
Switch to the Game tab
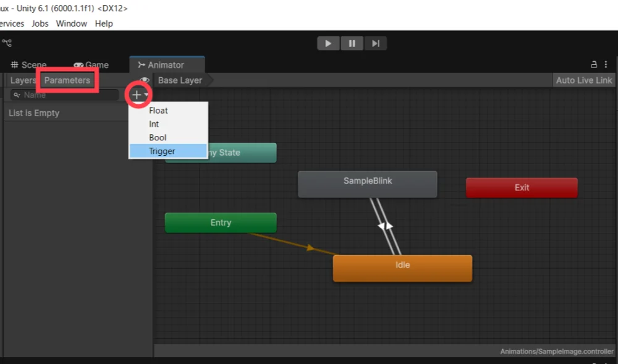click(91, 65)
